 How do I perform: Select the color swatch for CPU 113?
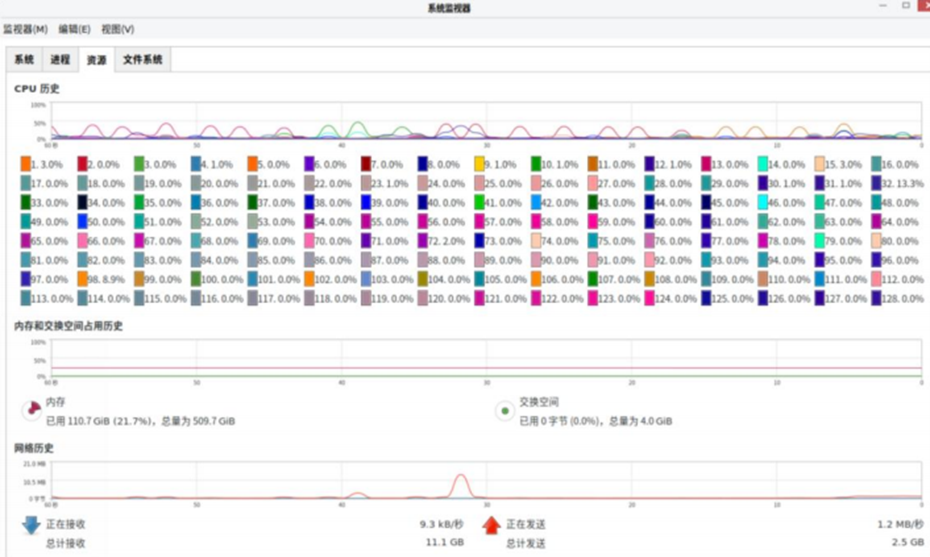tap(26, 298)
